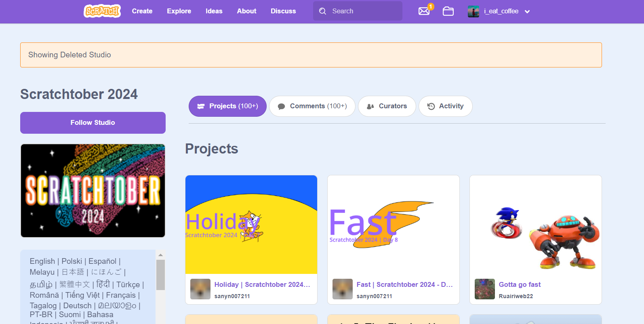Click sanyn007211 avatar on the Fast project

pyautogui.click(x=343, y=289)
